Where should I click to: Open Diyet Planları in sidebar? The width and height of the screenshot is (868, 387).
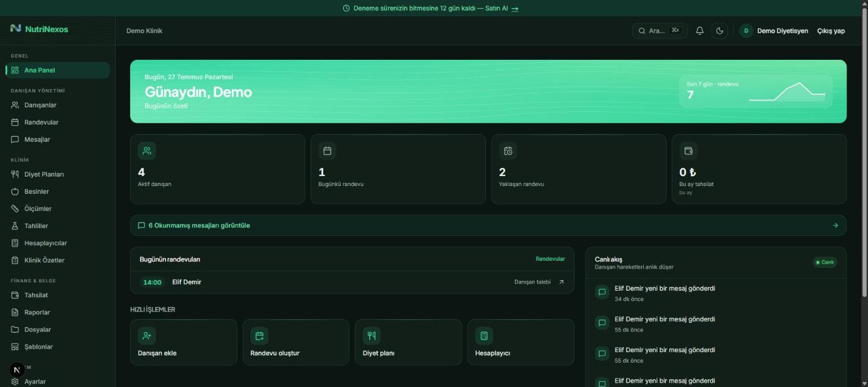(58, 174)
